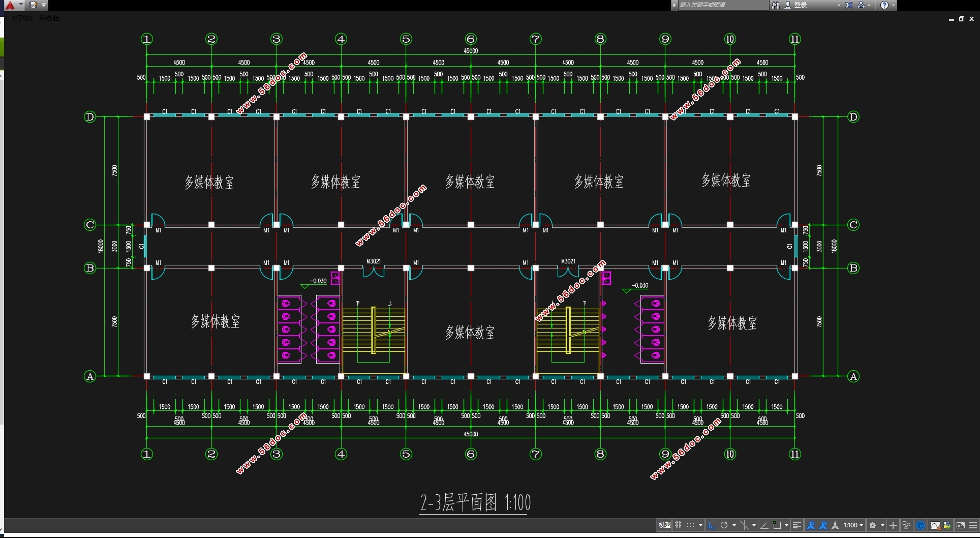Image resolution: width=980 pixels, height=538 pixels.
Task: Open the workspace switching gear icon
Action: 873,525
